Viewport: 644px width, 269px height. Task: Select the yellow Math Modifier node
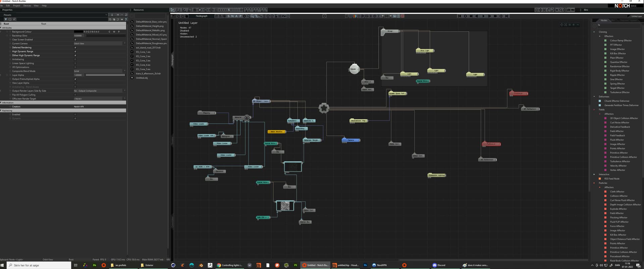[x=277, y=132]
